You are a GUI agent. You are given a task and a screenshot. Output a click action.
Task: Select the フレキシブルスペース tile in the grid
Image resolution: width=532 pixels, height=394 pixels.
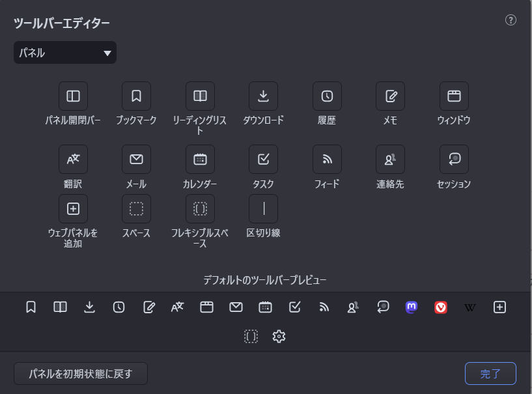point(200,208)
